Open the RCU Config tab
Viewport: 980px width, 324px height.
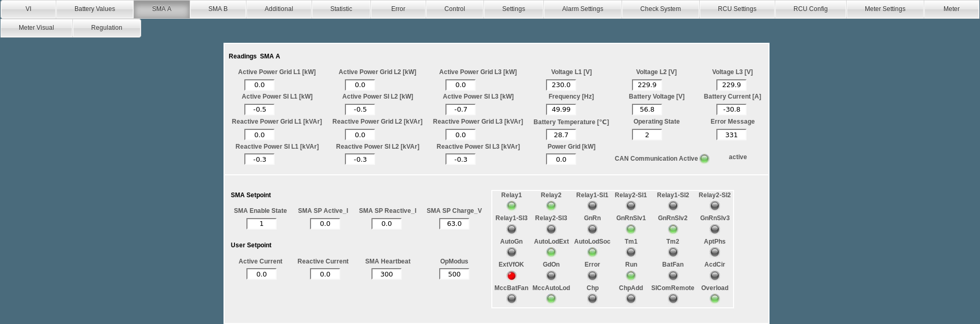[x=810, y=9]
